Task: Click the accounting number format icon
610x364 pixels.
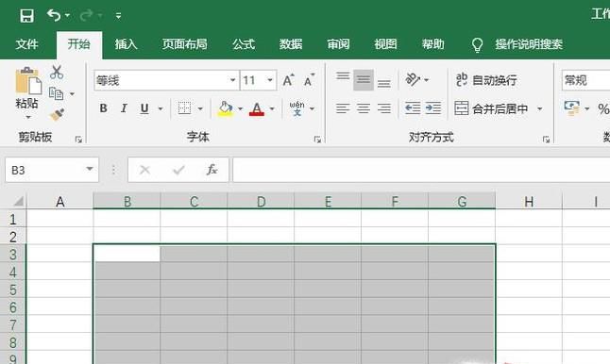Action: [x=572, y=108]
